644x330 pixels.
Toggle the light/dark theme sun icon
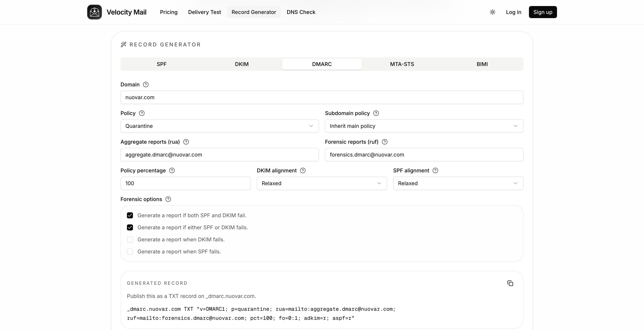[x=492, y=12]
